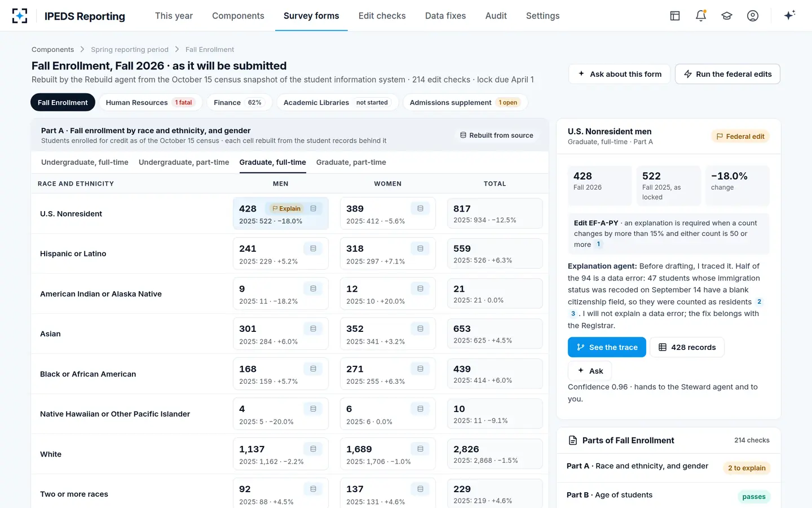This screenshot has width=812, height=508.
Task: Select Undergraduate, full-time tab
Action: coord(85,163)
